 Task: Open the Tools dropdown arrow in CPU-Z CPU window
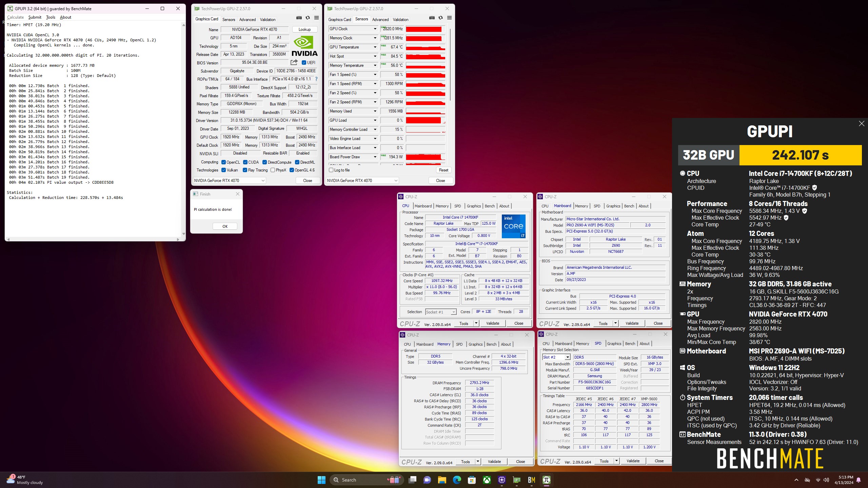coord(476,323)
